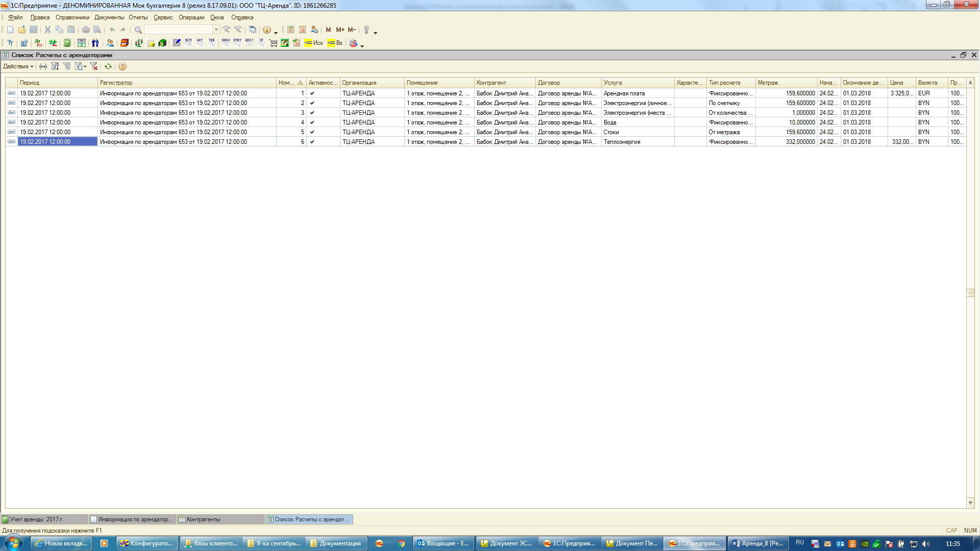Viewport: 980px width, 551px height.
Task: Click the disable filter icon
Action: (94, 66)
